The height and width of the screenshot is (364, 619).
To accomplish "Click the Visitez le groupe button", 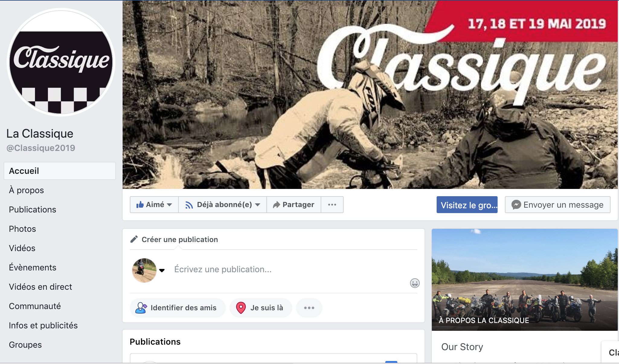I will click(467, 205).
